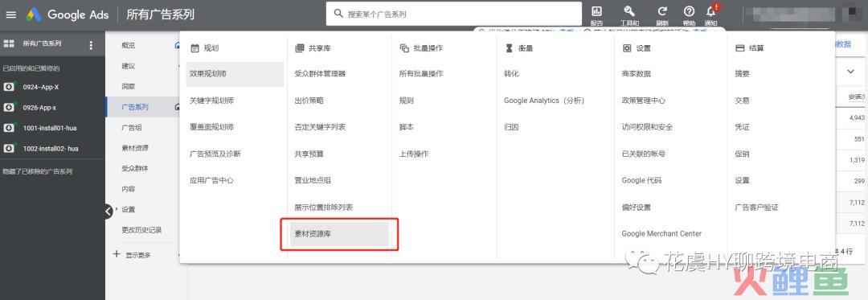This screenshot has height=300, width=868.
Task: Open the three-dot menu beside 所有广告系列
Action: (92, 45)
